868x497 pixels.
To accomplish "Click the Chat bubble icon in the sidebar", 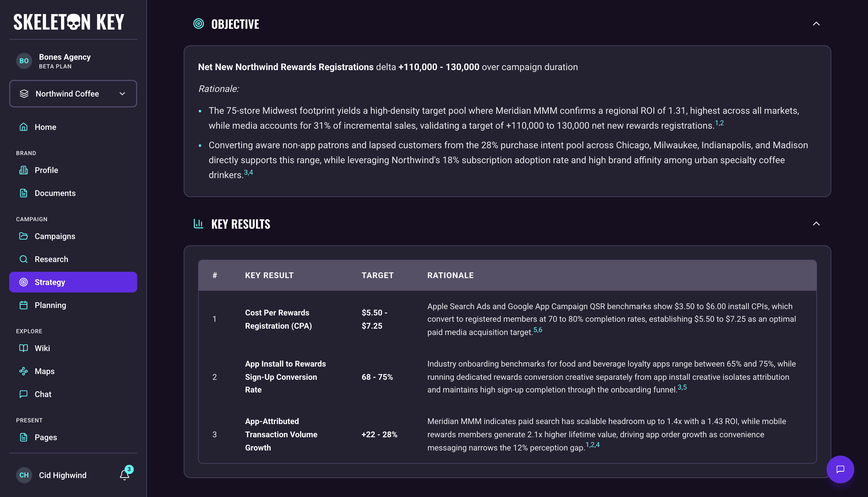I will pos(24,394).
